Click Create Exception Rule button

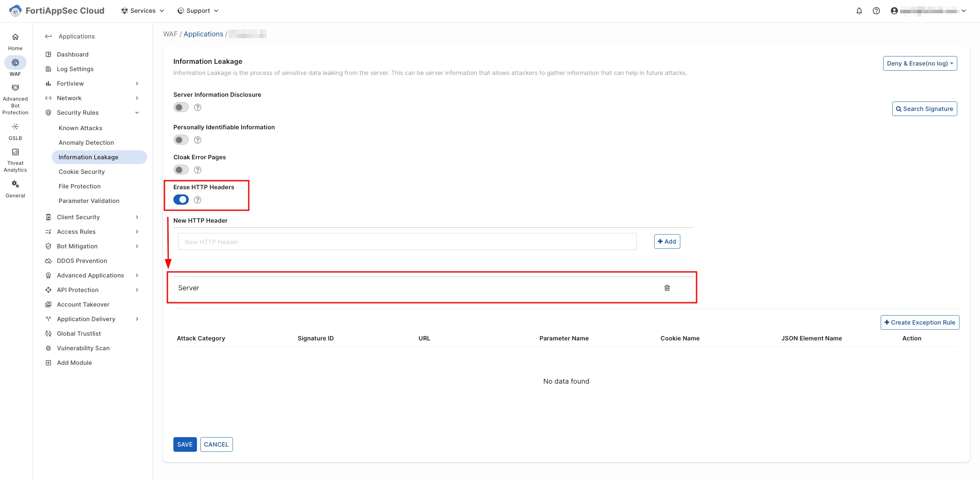coord(920,322)
